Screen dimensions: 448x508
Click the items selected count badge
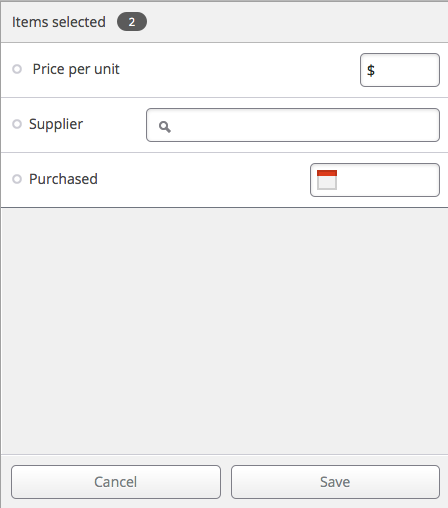click(x=132, y=22)
